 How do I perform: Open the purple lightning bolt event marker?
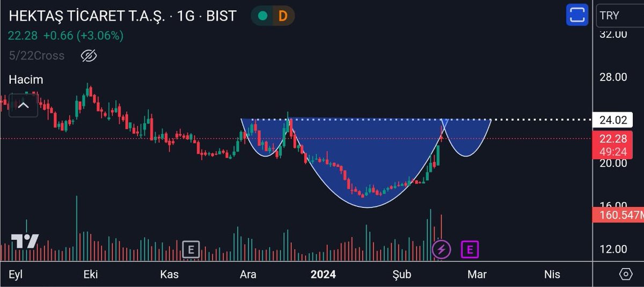pyautogui.click(x=441, y=249)
